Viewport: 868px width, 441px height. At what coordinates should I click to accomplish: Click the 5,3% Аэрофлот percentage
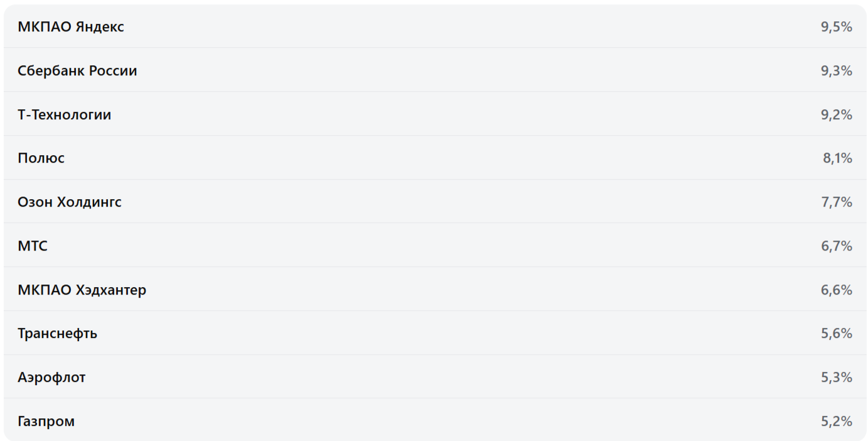836,378
